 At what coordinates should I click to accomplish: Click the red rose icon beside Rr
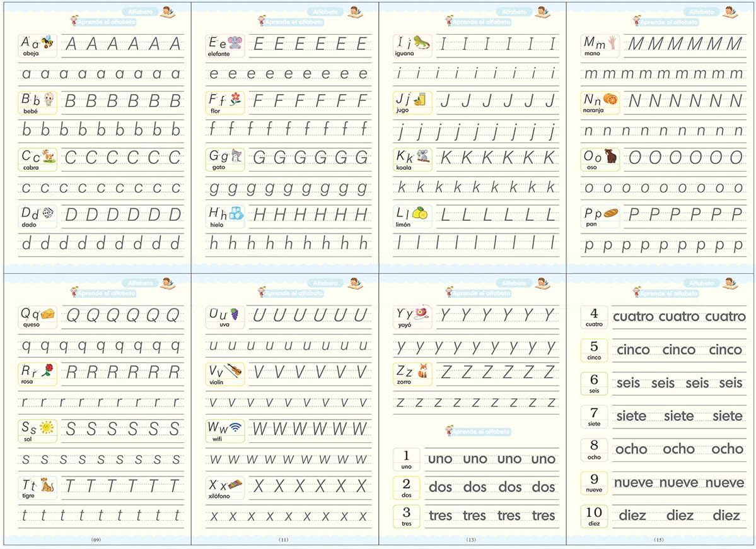point(46,370)
